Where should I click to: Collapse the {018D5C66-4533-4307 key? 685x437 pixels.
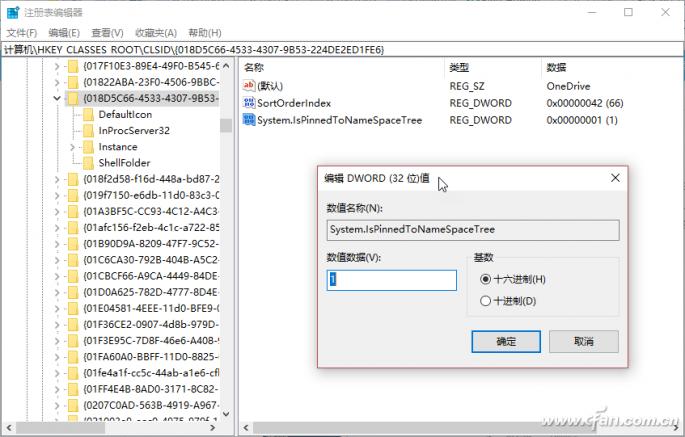click(x=57, y=98)
